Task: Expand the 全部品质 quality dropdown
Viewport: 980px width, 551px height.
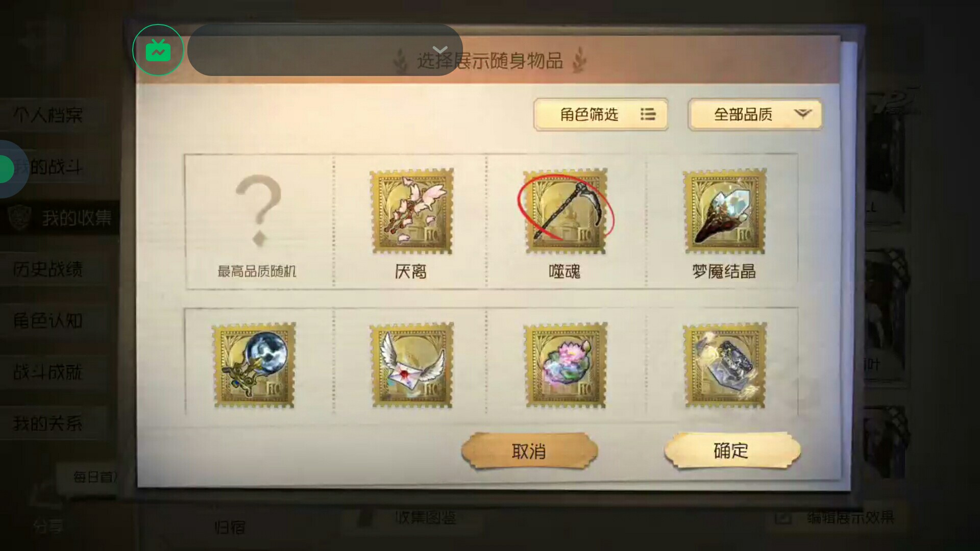Action: (x=755, y=114)
